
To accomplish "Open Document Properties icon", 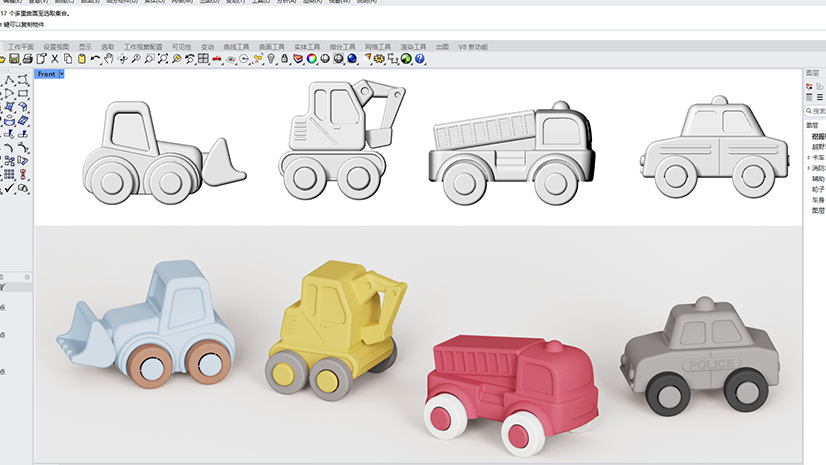I will point(41,59).
